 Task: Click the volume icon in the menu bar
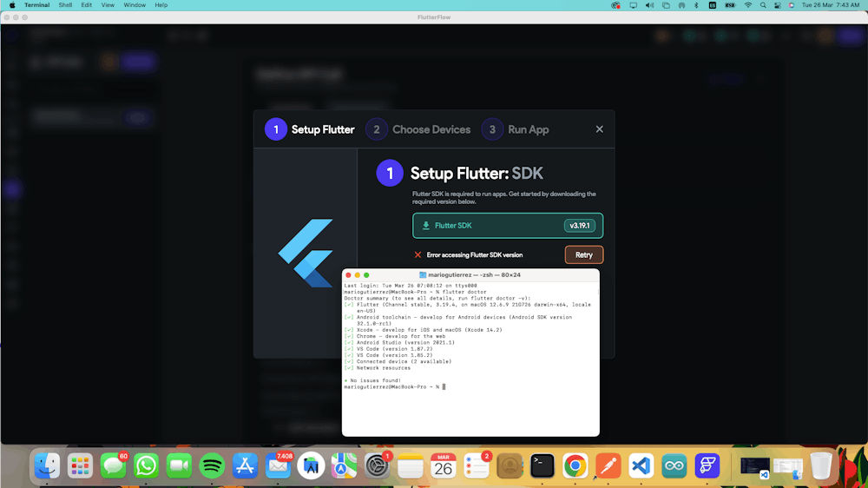point(649,5)
